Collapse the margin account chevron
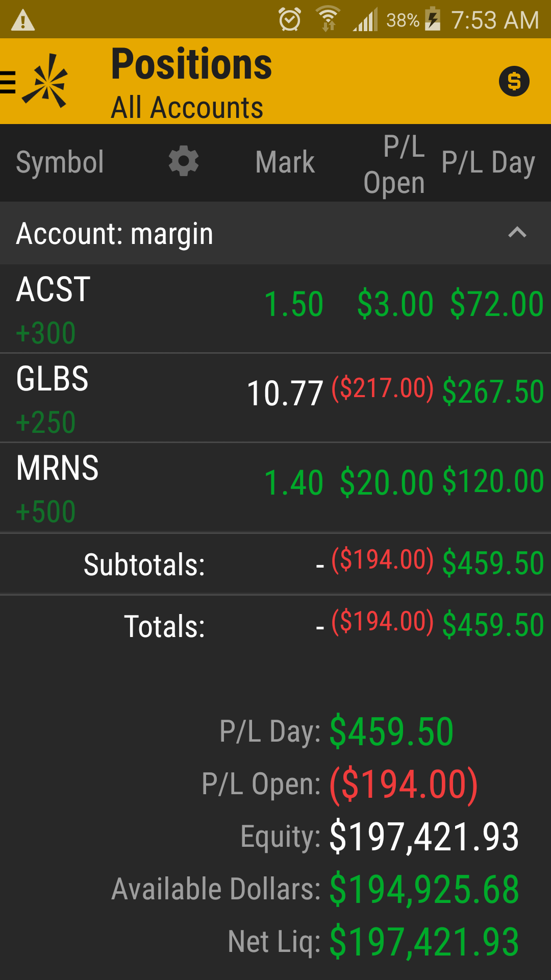The width and height of the screenshot is (551, 980). coord(517,233)
